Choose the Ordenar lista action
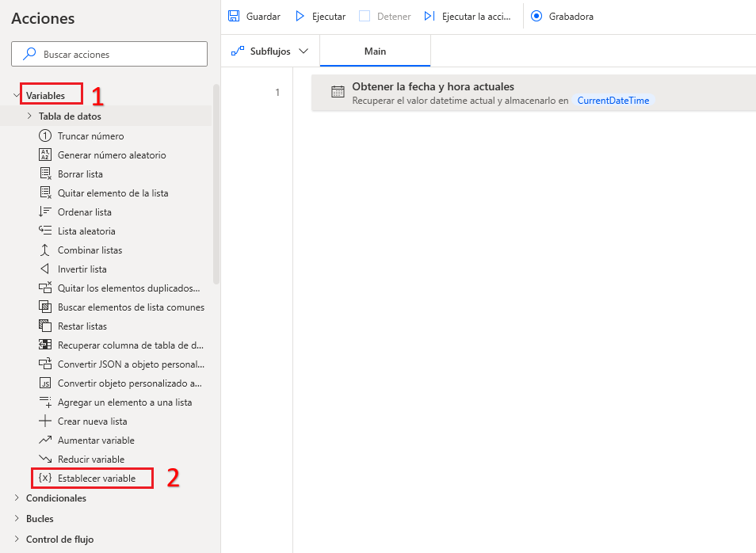This screenshot has width=756, height=553. pos(90,212)
